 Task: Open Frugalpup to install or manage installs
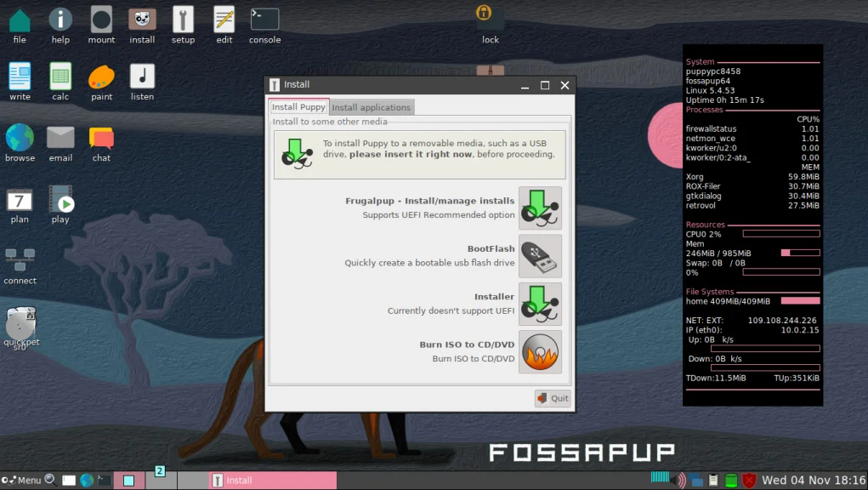click(x=539, y=208)
